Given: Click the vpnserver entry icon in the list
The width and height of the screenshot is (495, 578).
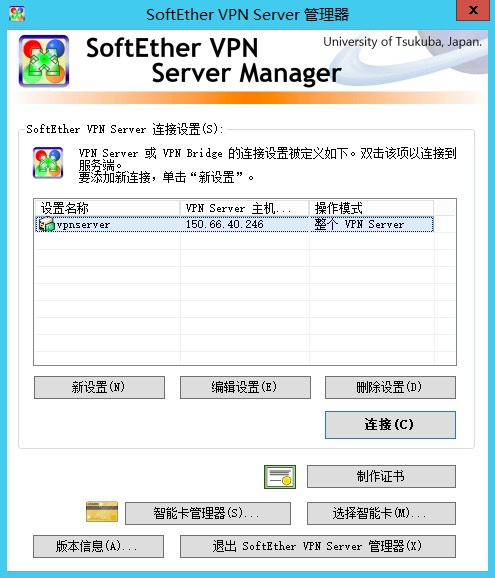Looking at the screenshot, I should tap(46, 224).
